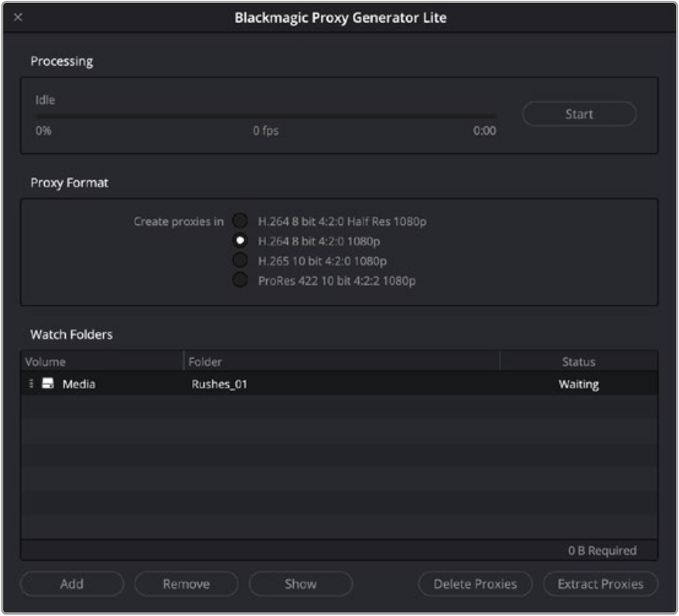
Task: Select H.264 8 bit 4:2:0 Half Res 1080p
Action: pos(240,221)
